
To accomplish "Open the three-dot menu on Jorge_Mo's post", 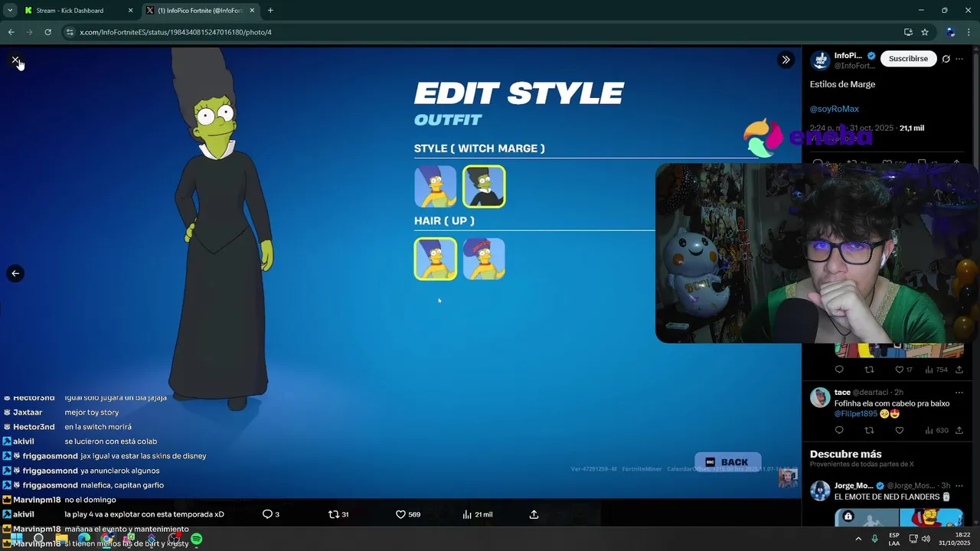I will (959, 485).
